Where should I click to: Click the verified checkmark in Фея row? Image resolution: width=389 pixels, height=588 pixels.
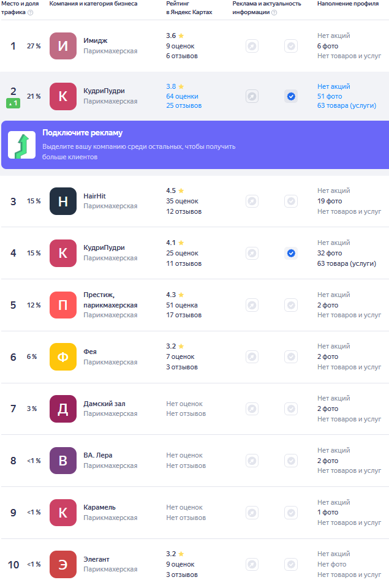[291, 356]
